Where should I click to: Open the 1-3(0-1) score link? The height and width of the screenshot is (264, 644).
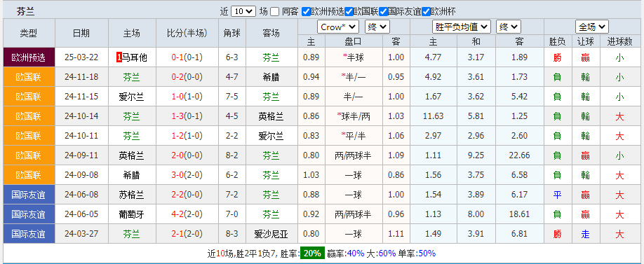(x=187, y=116)
